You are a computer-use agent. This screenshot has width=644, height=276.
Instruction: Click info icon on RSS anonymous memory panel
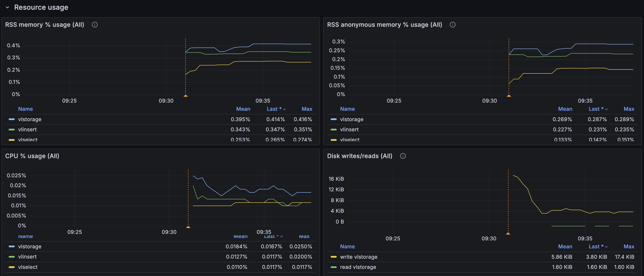click(452, 25)
